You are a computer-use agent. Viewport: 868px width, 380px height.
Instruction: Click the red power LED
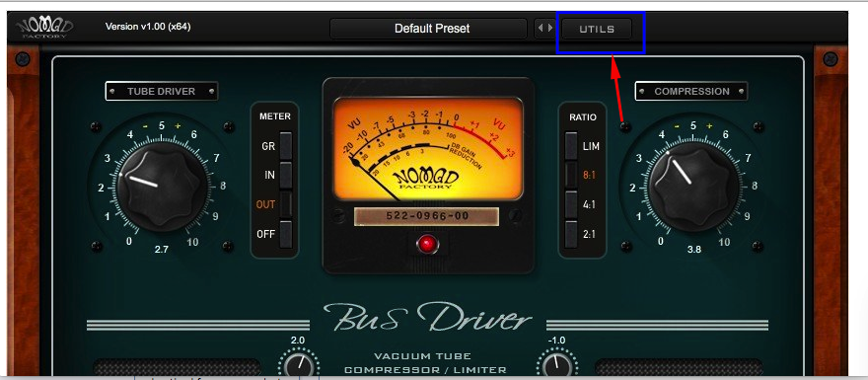click(x=427, y=244)
